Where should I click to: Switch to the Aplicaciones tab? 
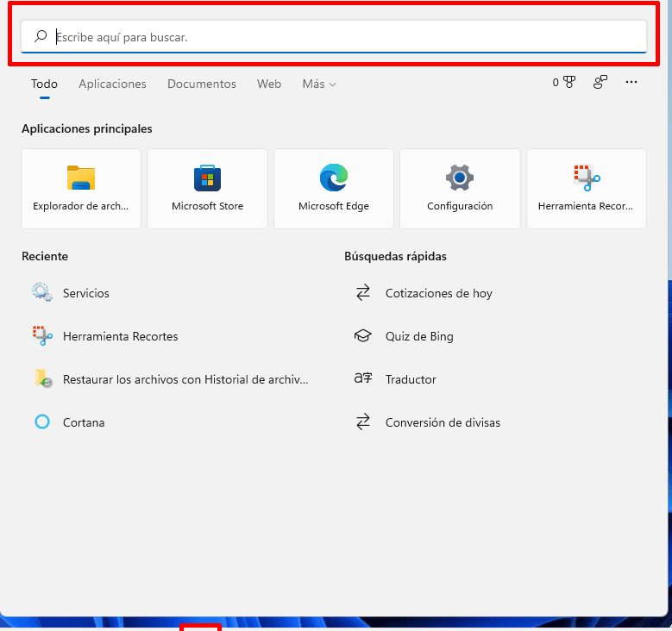click(x=112, y=84)
